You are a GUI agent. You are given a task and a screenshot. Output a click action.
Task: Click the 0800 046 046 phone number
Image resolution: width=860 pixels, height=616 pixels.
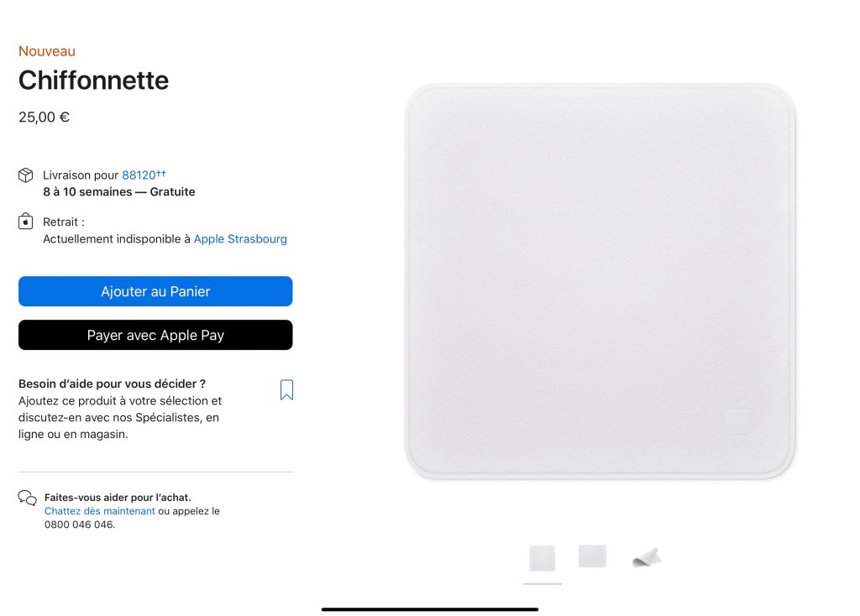coord(79,525)
